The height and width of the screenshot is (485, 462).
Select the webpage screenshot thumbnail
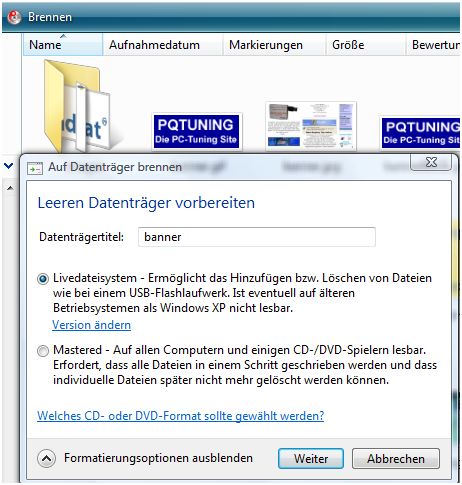pos(311,126)
